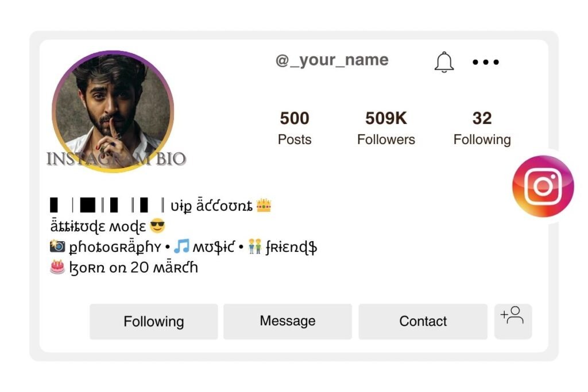Open the three-dots options menu
The height and width of the screenshot is (392, 588).
[485, 62]
